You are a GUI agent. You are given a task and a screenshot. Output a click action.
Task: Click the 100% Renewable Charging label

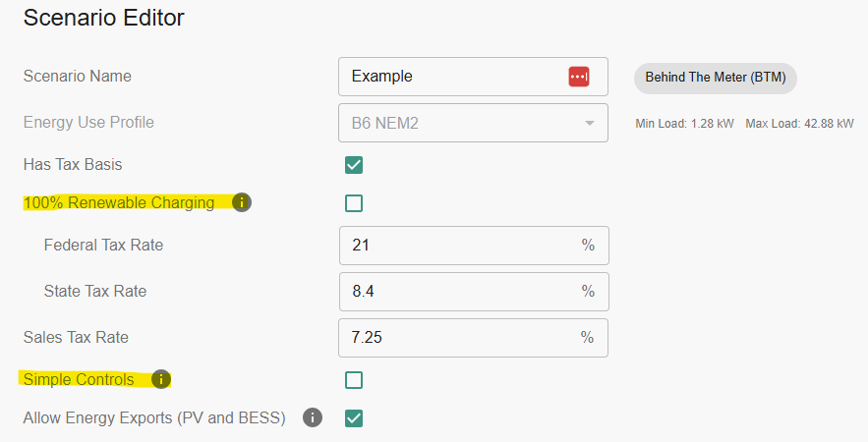[119, 203]
